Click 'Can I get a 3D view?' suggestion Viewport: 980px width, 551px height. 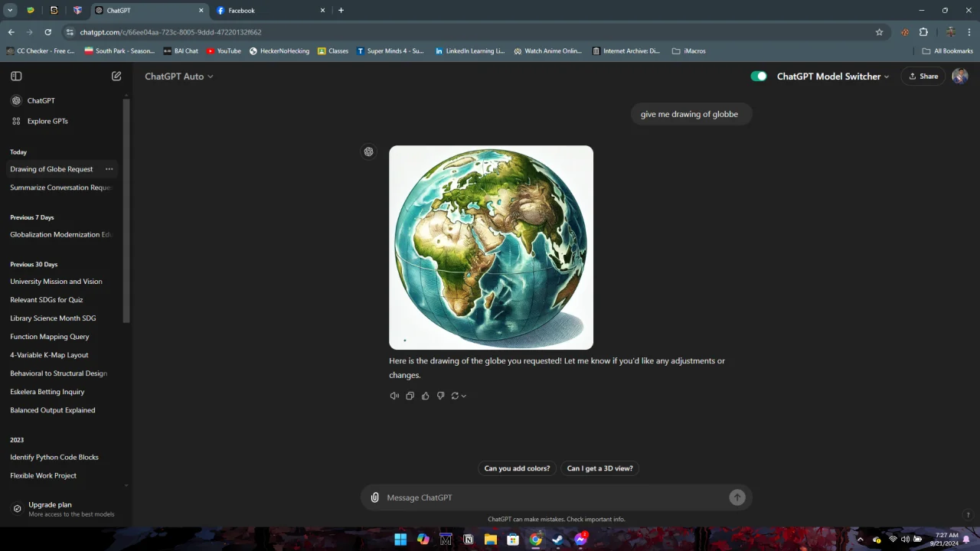coord(600,468)
